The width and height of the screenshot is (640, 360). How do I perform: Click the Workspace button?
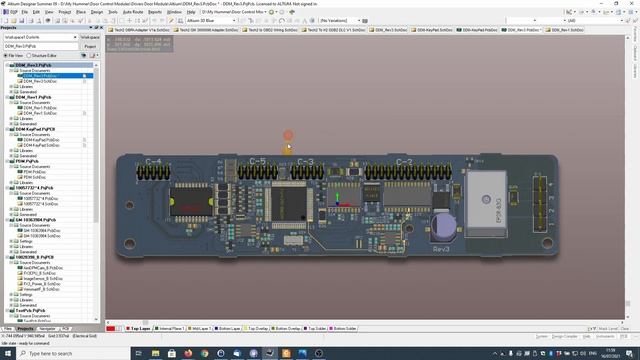coord(90,37)
